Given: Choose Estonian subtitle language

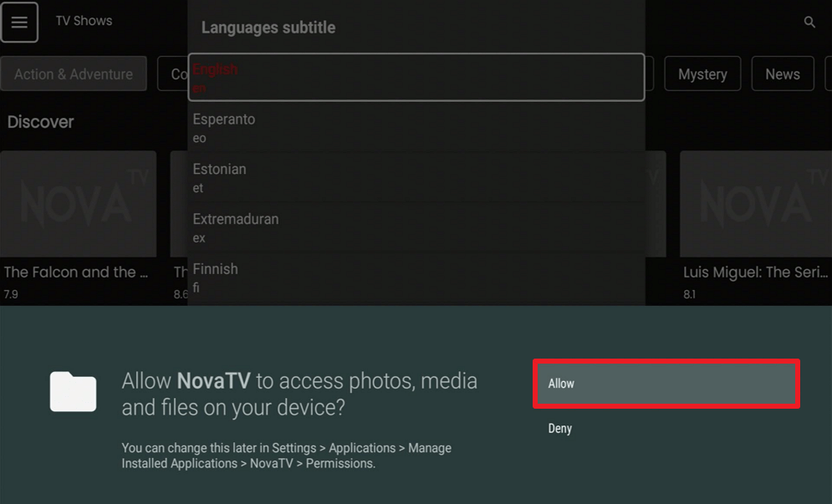Looking at the screenshot, I should [x=416, y=178].
